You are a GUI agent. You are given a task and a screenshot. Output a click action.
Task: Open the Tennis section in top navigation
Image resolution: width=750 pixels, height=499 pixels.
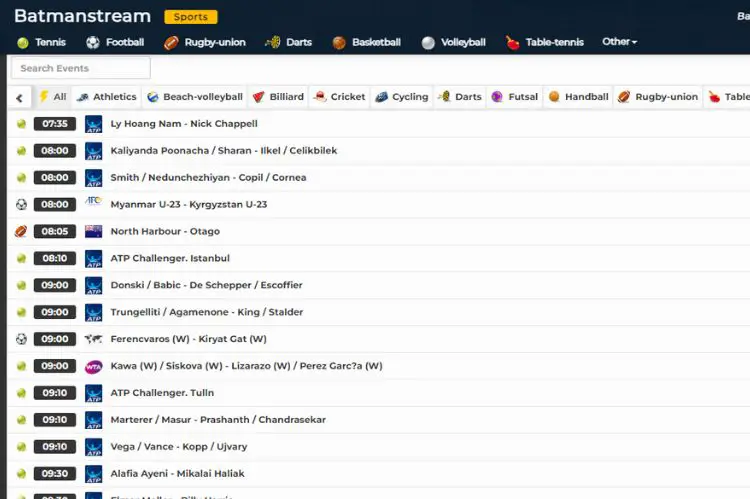tap(41, 43)
